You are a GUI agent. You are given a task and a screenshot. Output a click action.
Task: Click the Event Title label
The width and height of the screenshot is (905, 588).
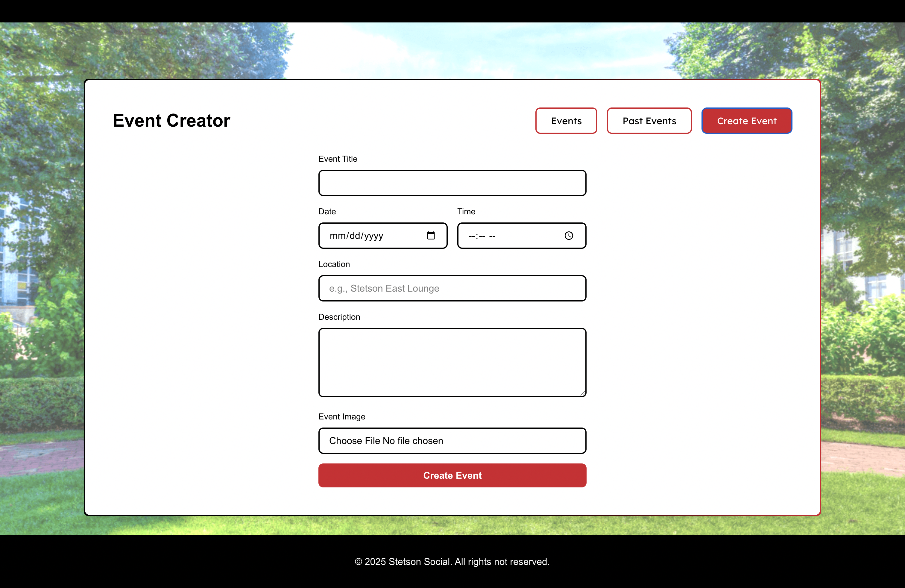338,159
